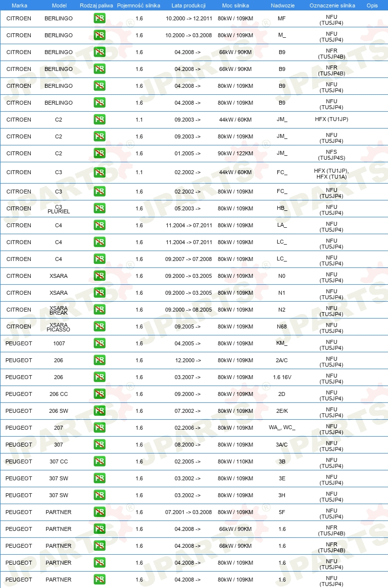Click the XSARA PICASSO model cell
388x588 pixels.
pyautogui.click(x=59, y=327)
